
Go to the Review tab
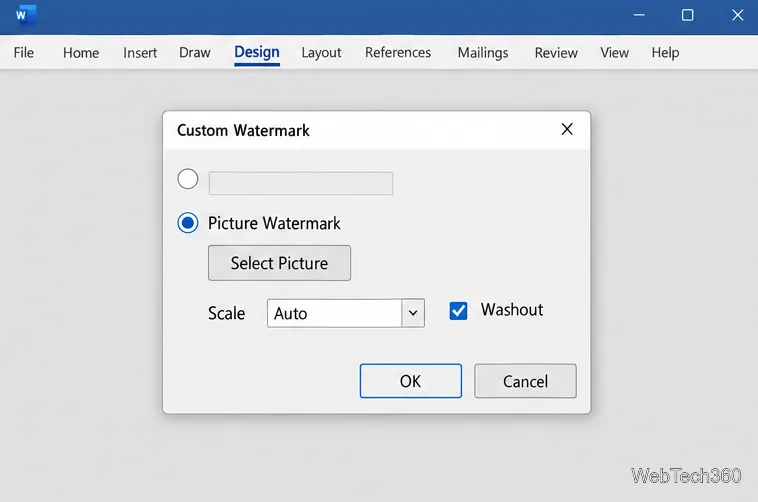click(556, 52)
